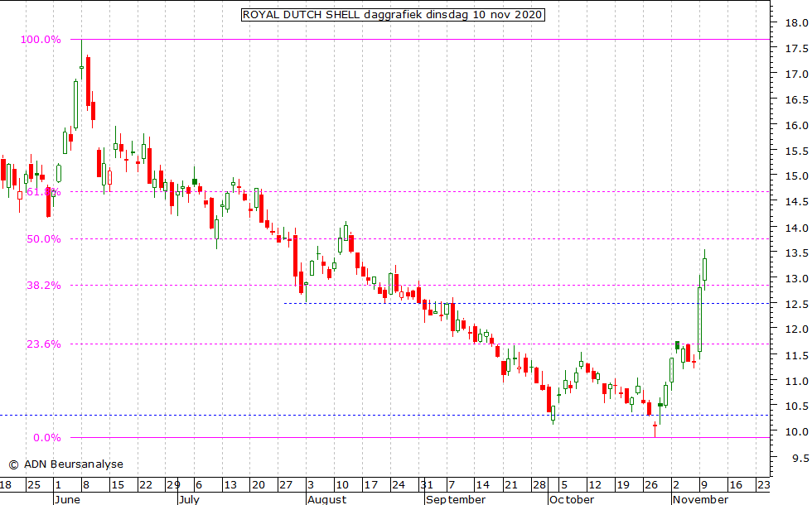
Task: Click the September month label
Action: pyautogui.click(x=456, y=499)
